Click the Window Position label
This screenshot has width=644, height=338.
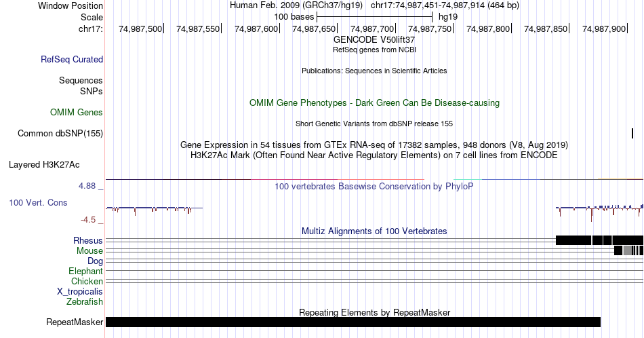71,5
